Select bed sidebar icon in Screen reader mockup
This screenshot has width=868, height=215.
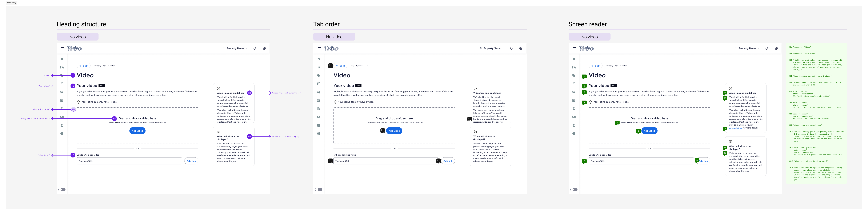(x=574, y=67)
